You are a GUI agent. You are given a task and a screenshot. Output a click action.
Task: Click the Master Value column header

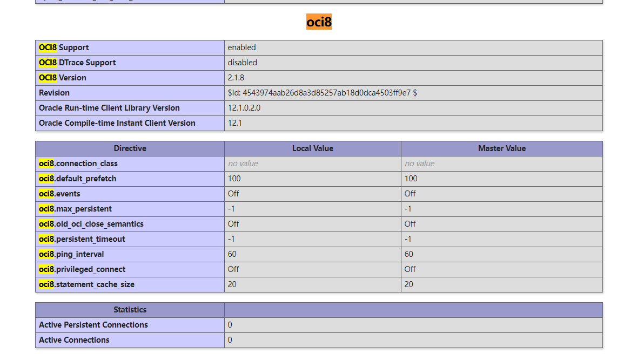tap(501, 148)
